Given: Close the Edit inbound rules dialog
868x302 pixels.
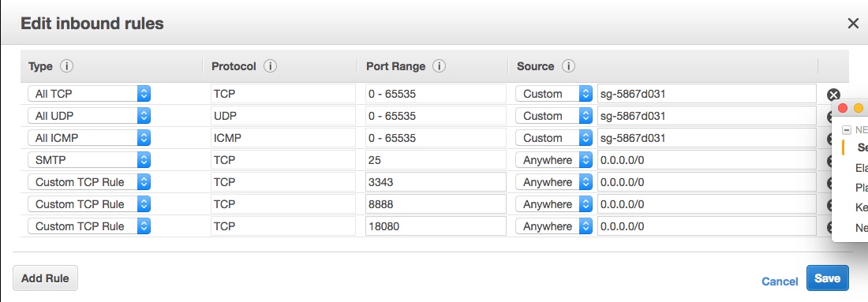Looking at the screenshot, I should click(x=853, y=23).
